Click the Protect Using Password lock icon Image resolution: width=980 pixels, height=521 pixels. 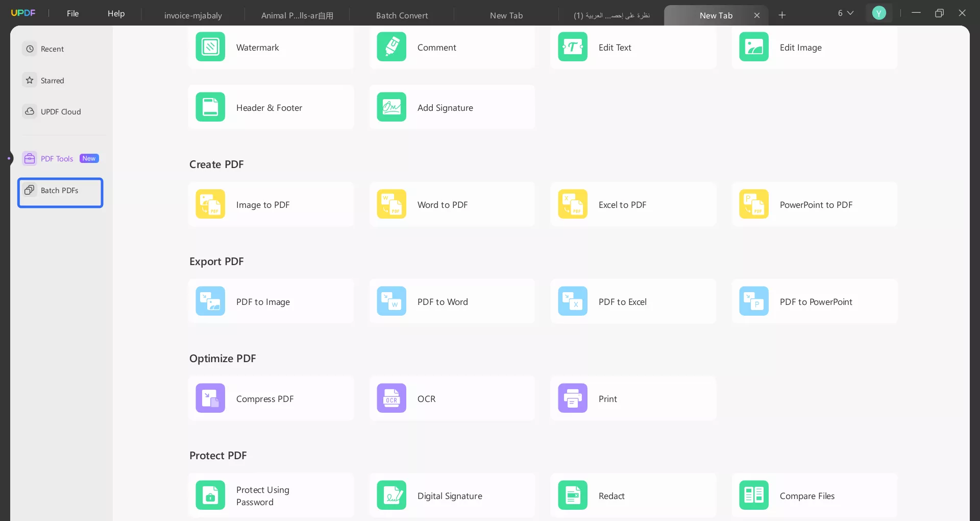coord(210,495)
